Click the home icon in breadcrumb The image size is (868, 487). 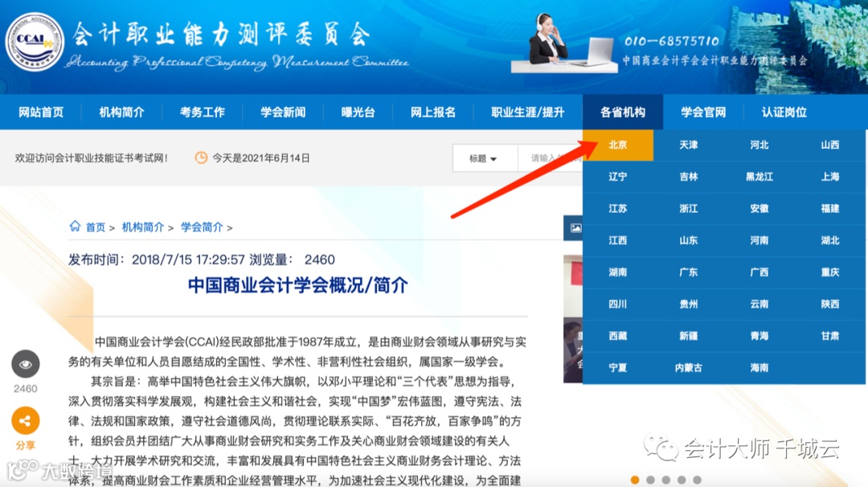tap(75, 226)
